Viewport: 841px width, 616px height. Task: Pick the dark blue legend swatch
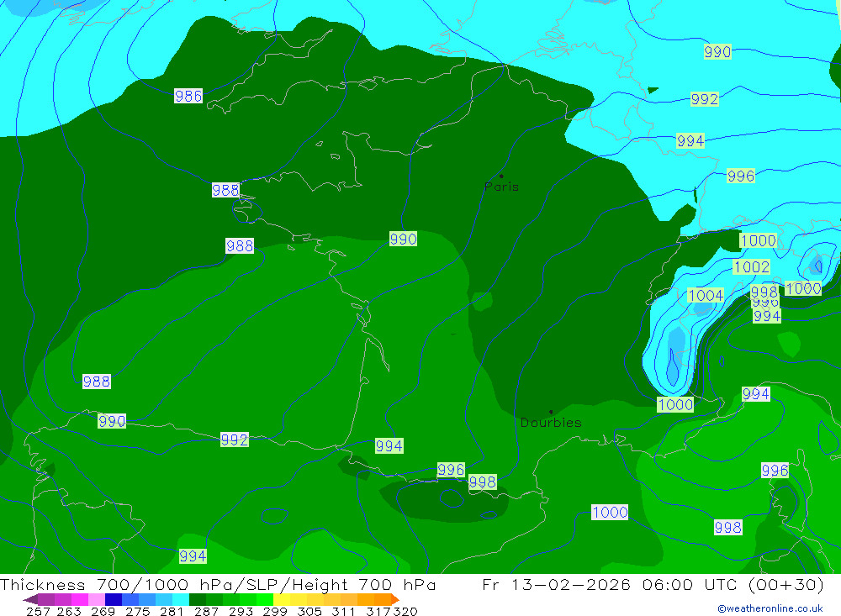pos(114,599)
